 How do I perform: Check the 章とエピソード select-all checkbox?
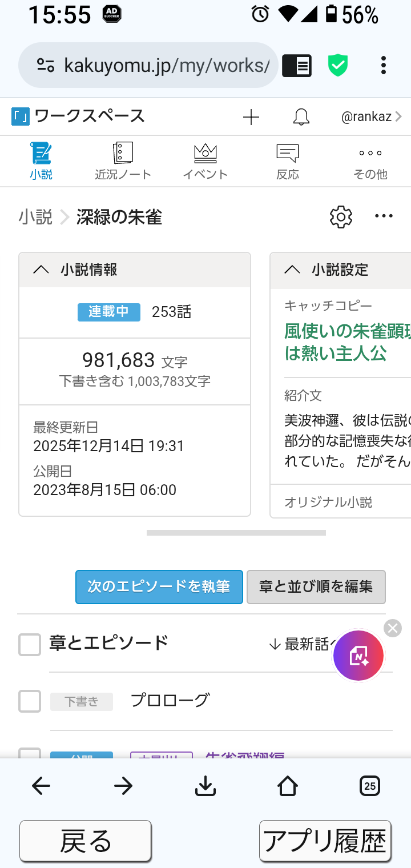(30, 644)
